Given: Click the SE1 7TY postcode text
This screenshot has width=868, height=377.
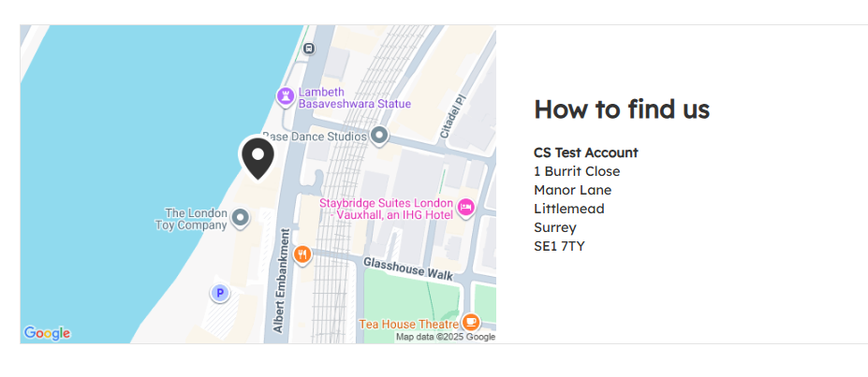Looking at the screenshot, I should [559, 246].
